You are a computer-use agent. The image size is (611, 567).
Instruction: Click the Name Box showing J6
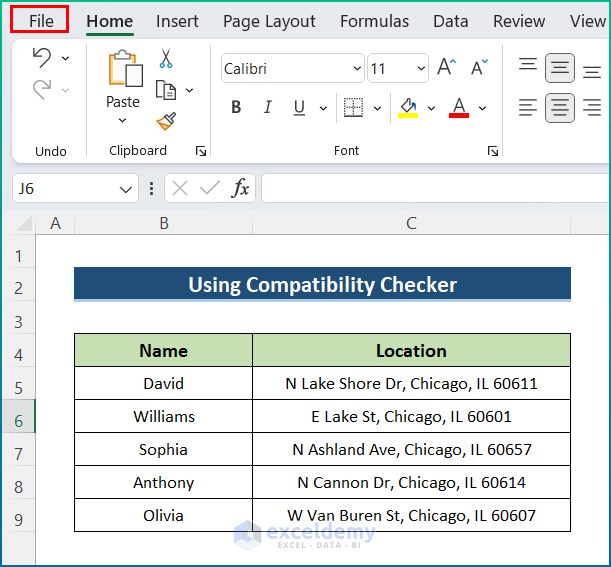click(x=75, y=188)
